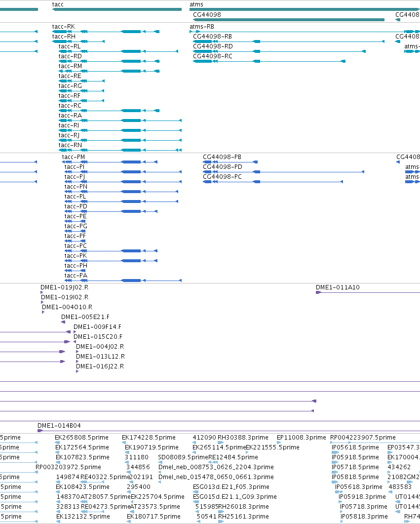Image resolution: width=420 pixels, height=524 pixels.
Task: Select the DME1-014B04 clone label
Action: (x=59, y=426)
